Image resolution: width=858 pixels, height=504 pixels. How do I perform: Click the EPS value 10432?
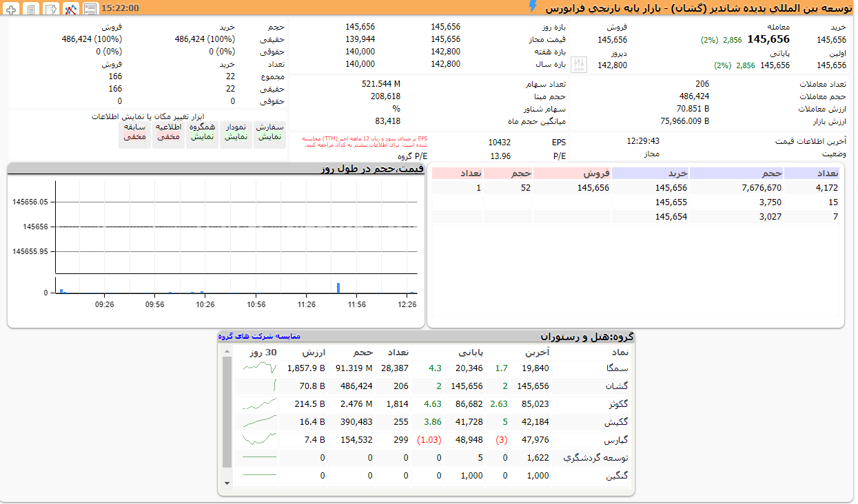pyautogui.click(x=499, y=142)
